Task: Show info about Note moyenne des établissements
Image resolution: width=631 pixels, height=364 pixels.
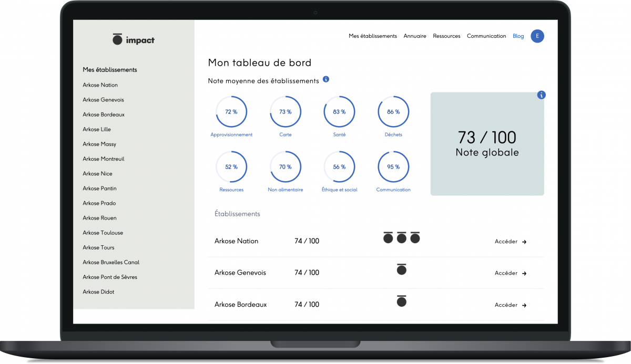Action: [x=326, y=79]
